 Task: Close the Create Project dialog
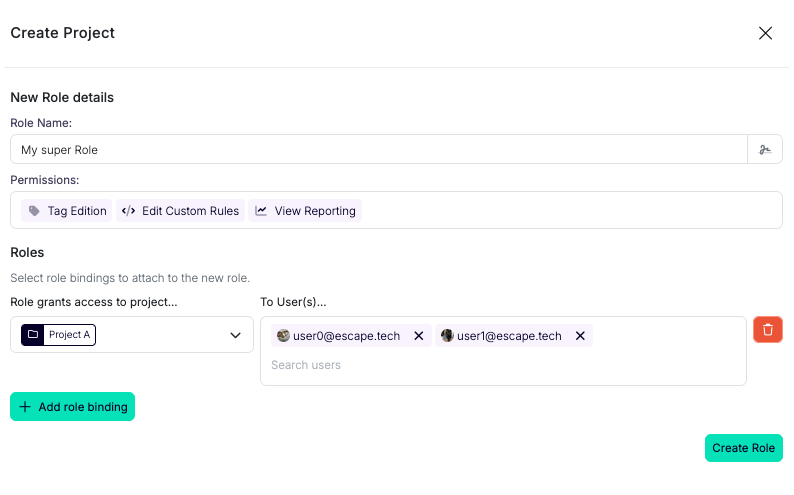coord(766,33)
